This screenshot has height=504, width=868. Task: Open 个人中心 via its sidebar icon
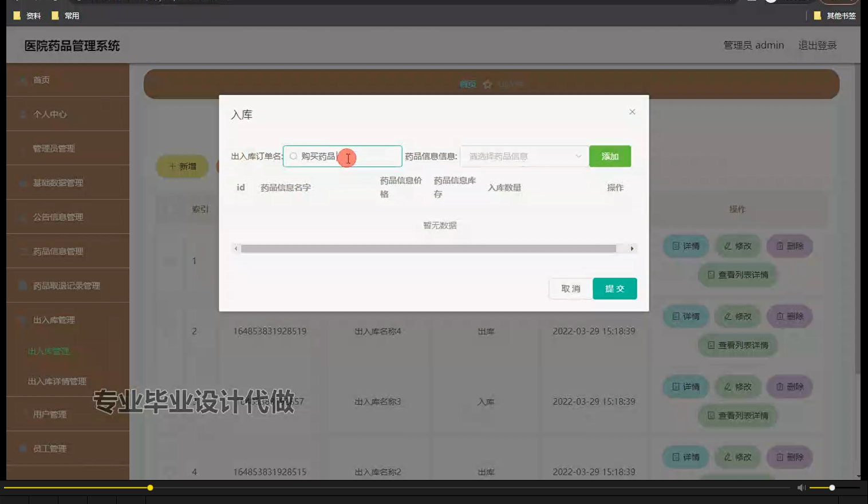pos(22,114)
